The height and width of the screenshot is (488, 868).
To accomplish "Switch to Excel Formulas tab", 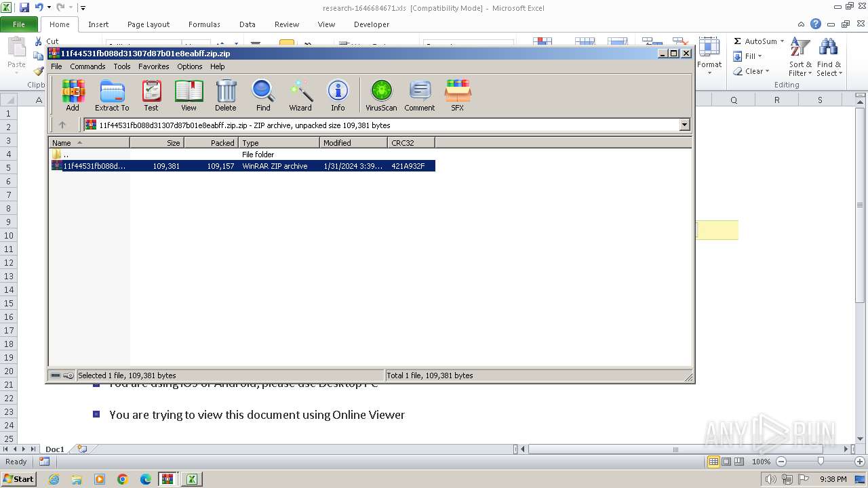I will point(204,24).
